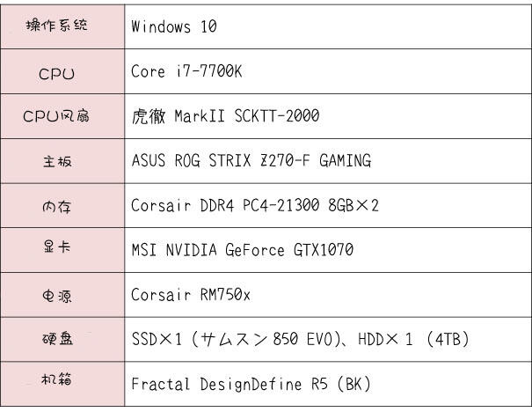Click the 主板 label cell
This screenshot has height=412, width=532.
click(62, 161)
